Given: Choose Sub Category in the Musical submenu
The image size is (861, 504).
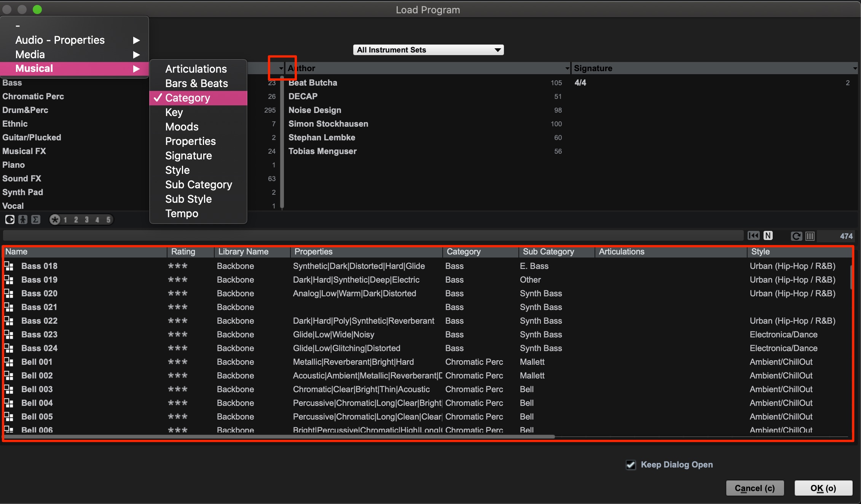Looking at the screenshot, I should (198, 184).
